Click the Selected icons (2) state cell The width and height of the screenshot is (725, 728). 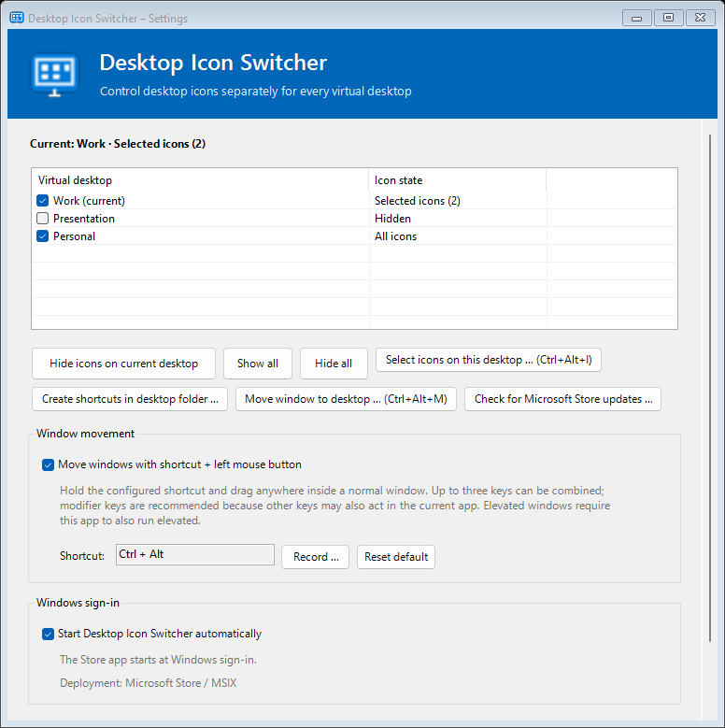pyautogui.click(x=418, y=201)
